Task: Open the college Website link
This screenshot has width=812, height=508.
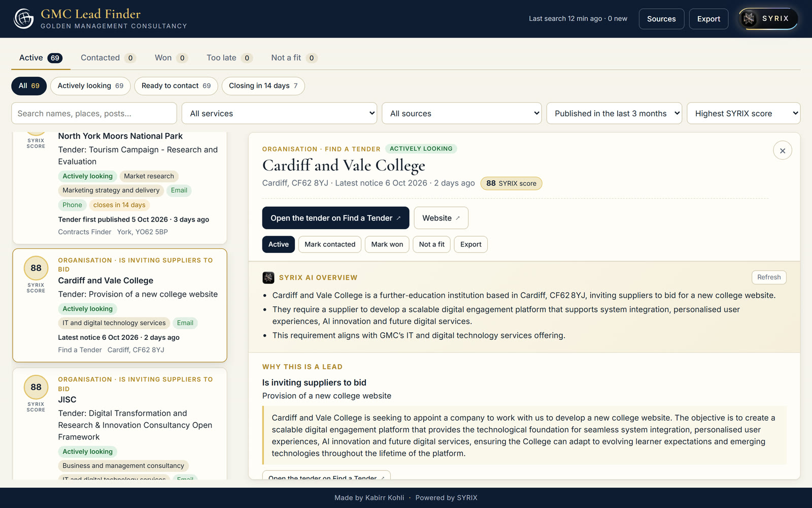Action: [x=441, y=218]
